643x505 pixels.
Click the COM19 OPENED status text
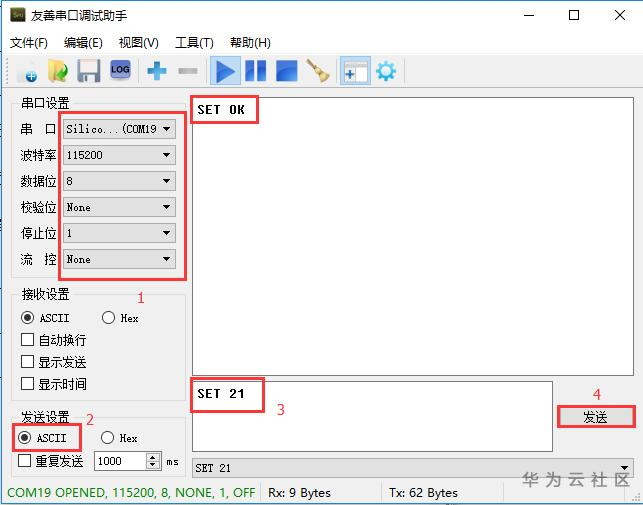pos(131,493)
